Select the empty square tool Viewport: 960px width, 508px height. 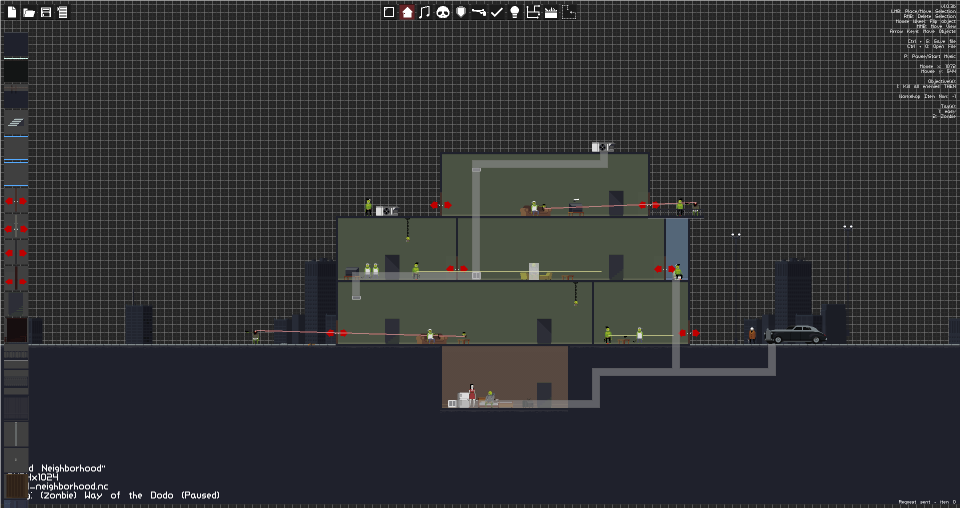coord(389,12)
